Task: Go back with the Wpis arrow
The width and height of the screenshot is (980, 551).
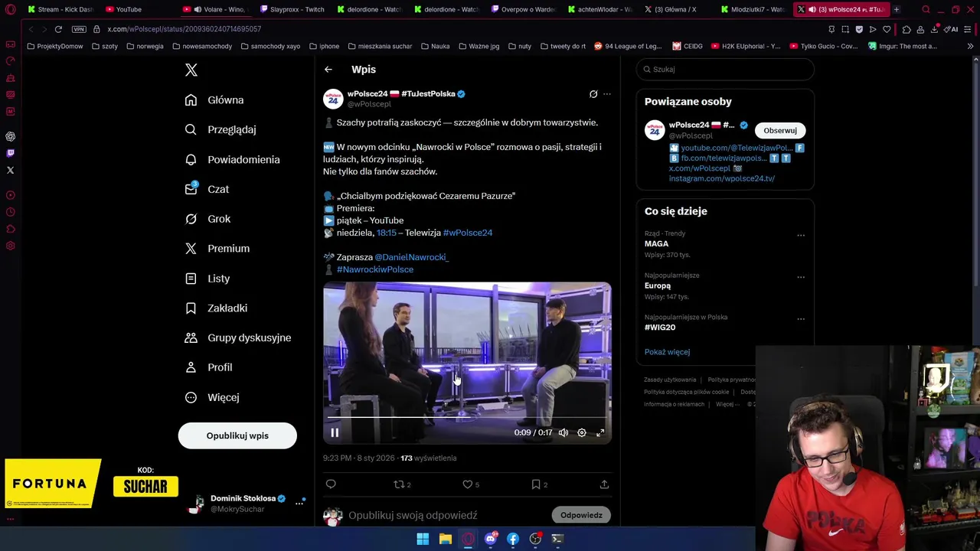Action: [x=328, y=70]
